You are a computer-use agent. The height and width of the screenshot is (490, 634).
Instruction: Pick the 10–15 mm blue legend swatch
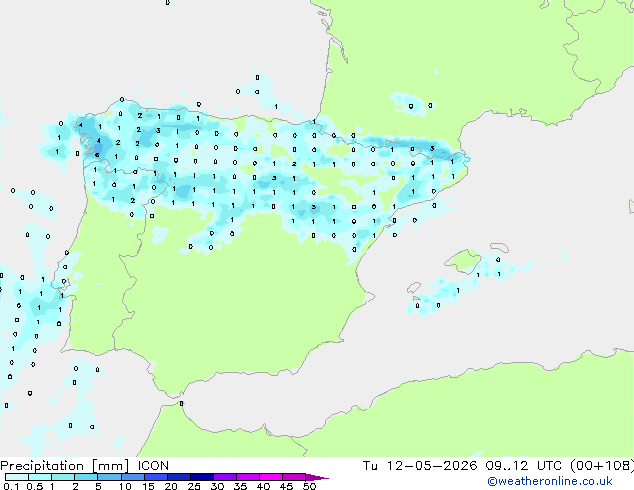coord(132,477)
